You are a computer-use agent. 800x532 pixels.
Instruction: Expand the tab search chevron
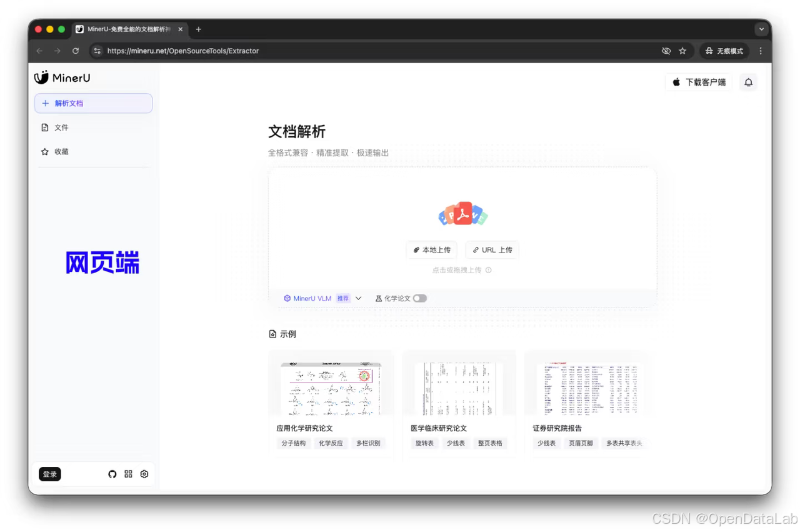click(x=761, y=29)
